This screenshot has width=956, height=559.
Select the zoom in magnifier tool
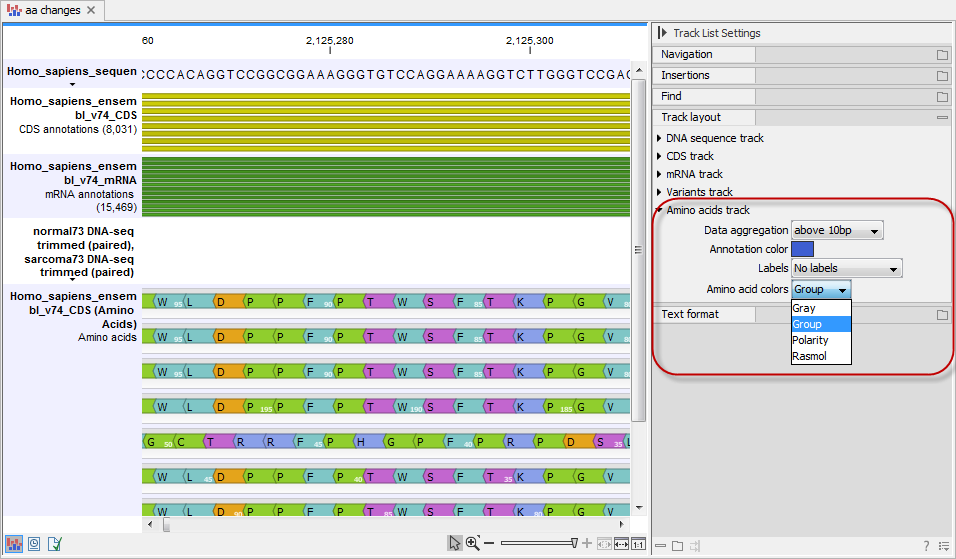[x=473, y=543]
